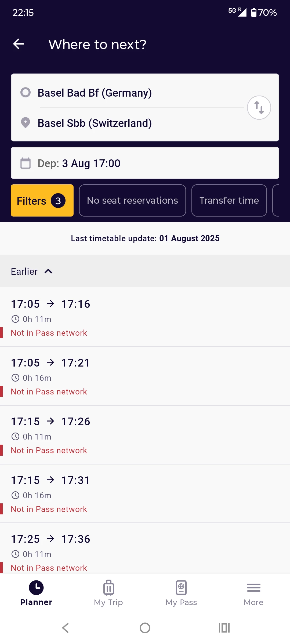Open the 17:05 to 17:21 connection
290x644 pixels.
[x=145, y=376]
